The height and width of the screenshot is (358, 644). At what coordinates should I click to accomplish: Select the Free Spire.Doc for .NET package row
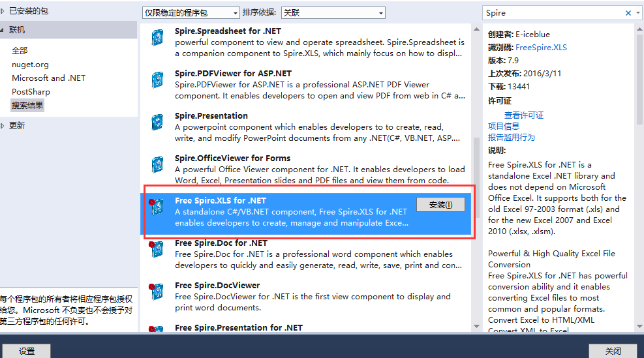point(306,254)
